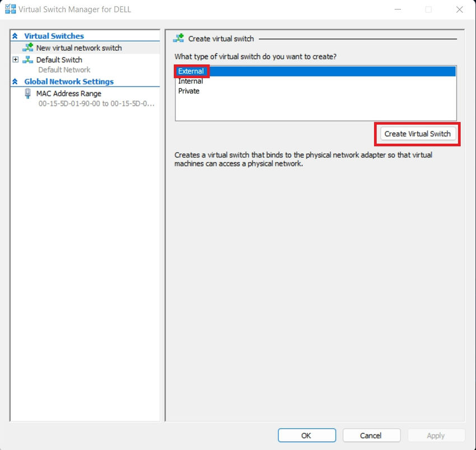Click OK to confirm settings
This screenshot has height=450, width=476.
click(x=306, y=435)
